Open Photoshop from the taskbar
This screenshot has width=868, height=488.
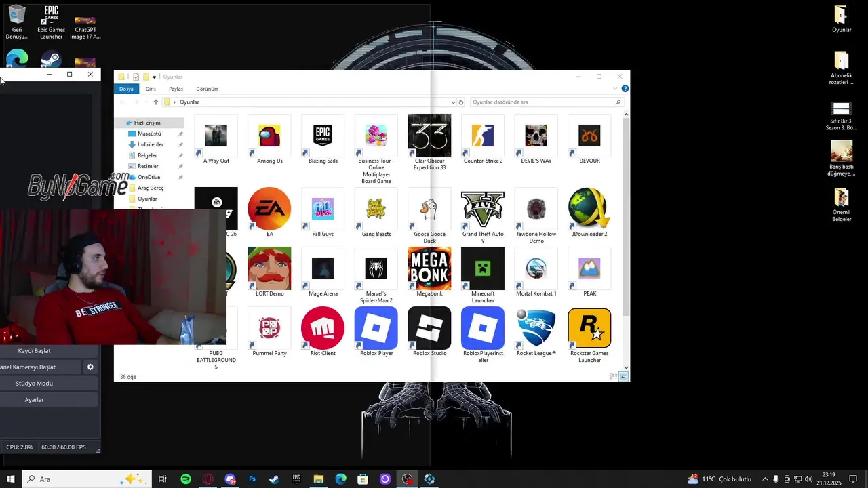coord(252,479)
